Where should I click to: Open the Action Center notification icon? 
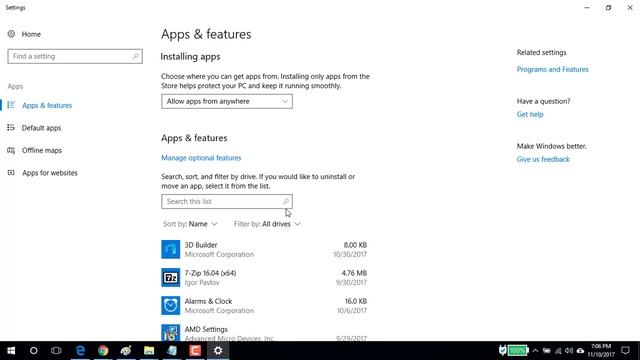click(625, 351)
